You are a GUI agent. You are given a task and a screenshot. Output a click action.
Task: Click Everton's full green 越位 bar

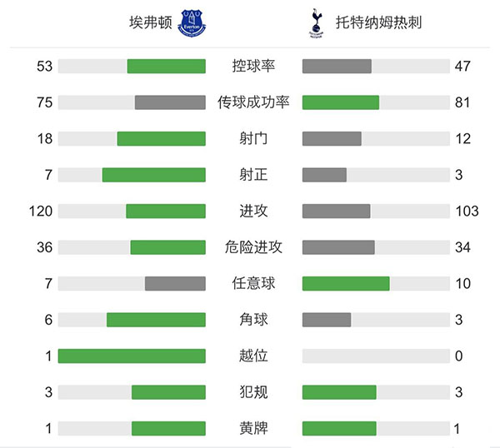132,356
